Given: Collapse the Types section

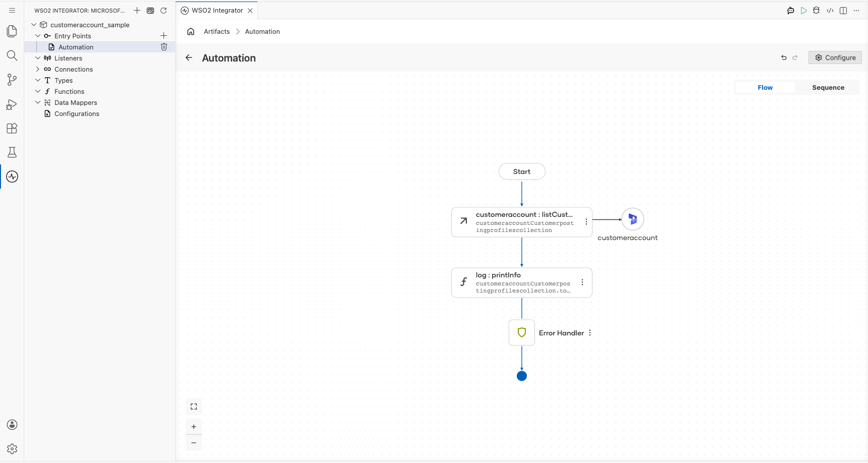Looking at the screenshot, I should click(38, 80).
